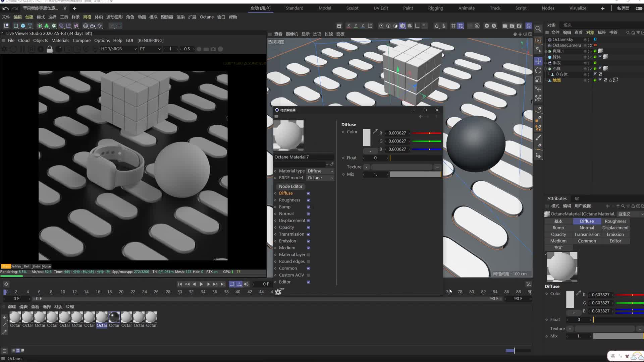Screen dimensions: 644x362
Task: Enable the Round edges checkbox
Action: click(308, 261)
